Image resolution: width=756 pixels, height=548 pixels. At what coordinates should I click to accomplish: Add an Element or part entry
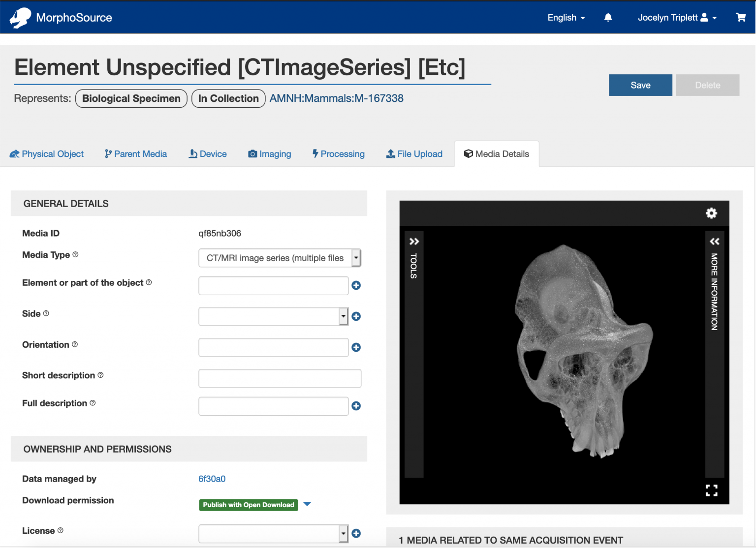coord(356,285)
